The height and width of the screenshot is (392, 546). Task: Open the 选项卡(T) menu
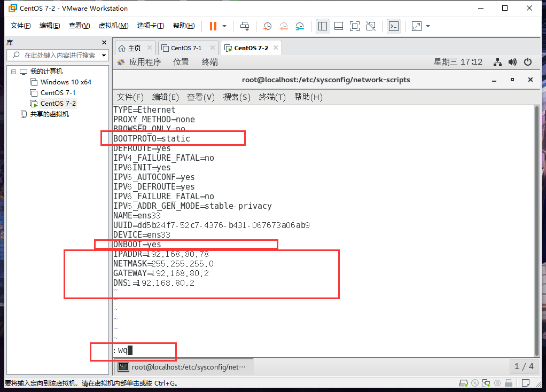point(151,26)
